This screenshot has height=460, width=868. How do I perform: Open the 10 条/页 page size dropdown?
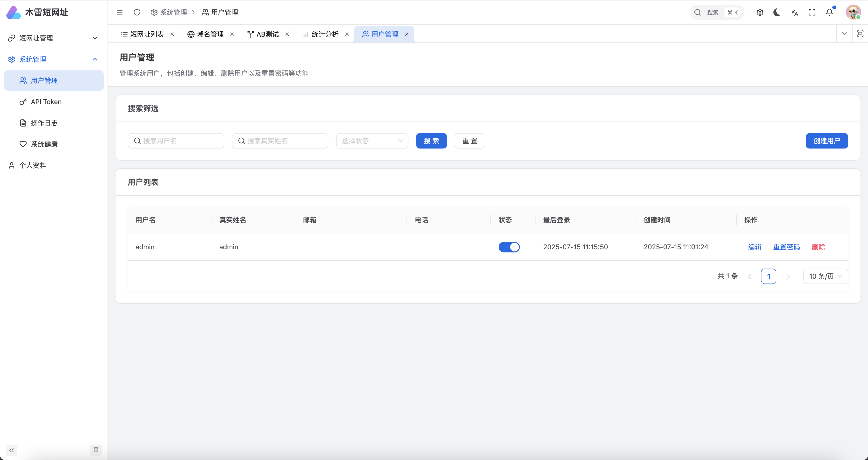point(825,276)
